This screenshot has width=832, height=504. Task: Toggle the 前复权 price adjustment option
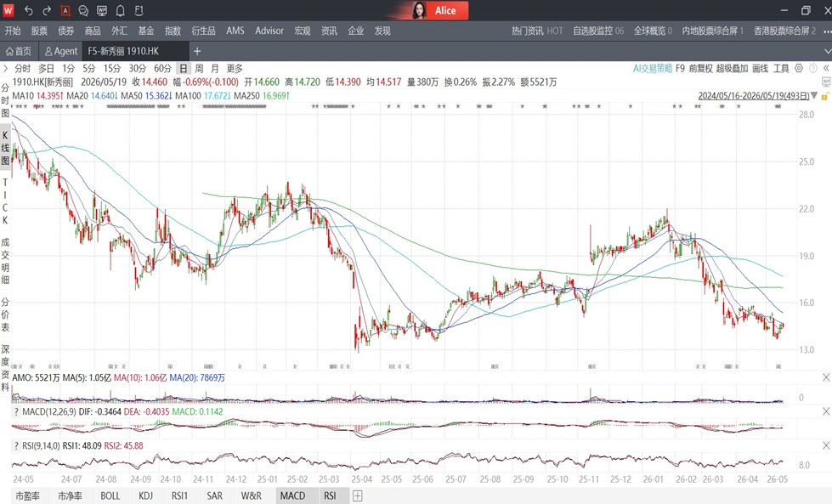(700, 69)
